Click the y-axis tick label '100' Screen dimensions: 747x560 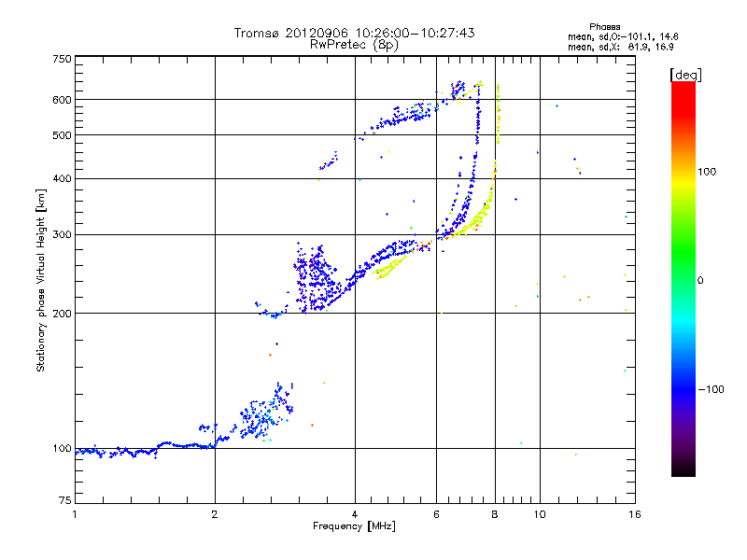pyautogui.click(x=62, y=448)
